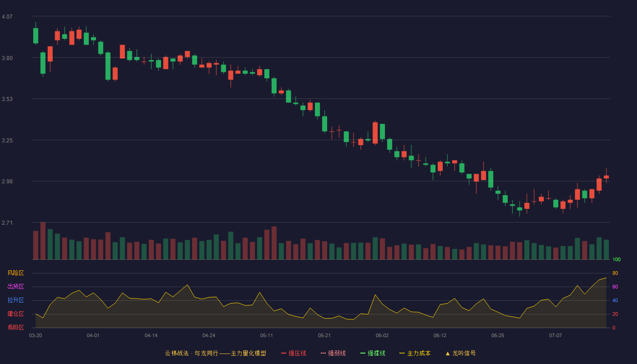Click the 07-07 date axis label
Image resolution: width=637 pixels, height=364 pixels.
[x=556, y=335]
